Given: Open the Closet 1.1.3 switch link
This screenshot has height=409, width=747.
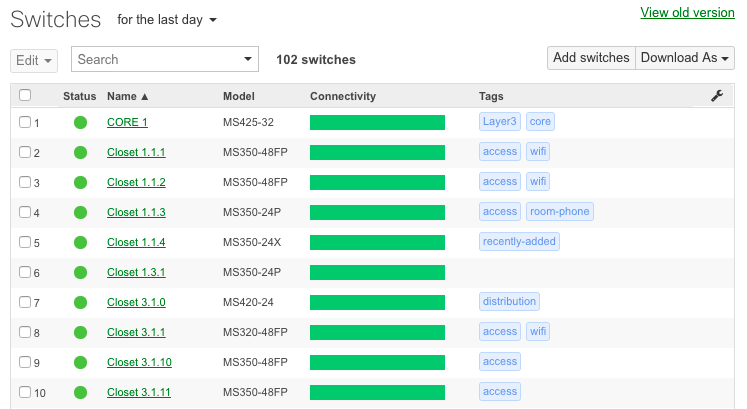Looking at the screenshot, I should click(x=136, y=212).
